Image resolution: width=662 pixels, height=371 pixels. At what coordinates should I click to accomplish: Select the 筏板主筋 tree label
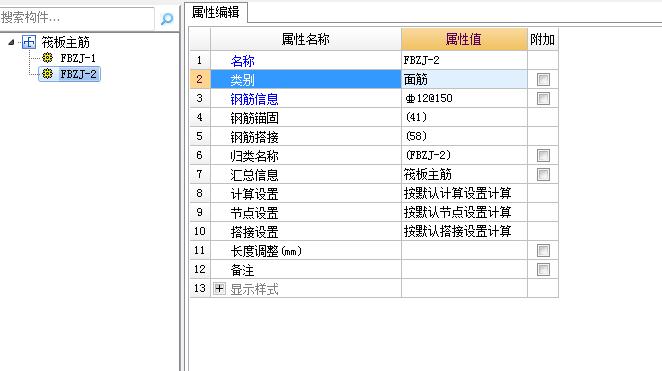[65, 42]
